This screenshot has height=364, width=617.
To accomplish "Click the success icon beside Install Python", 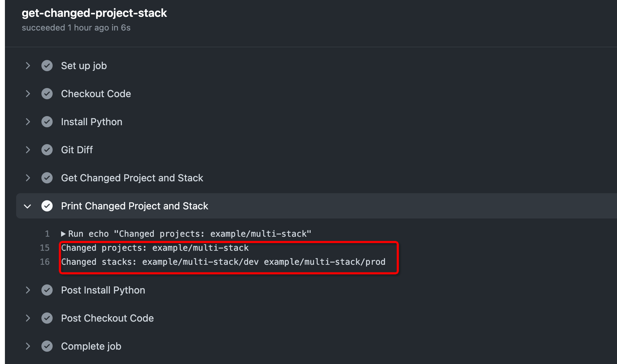I will (47, 122).
